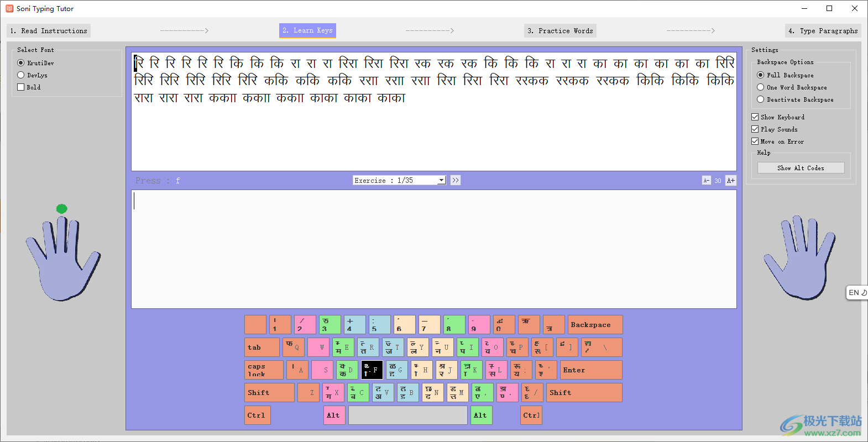The height and width of the screenshot is (442, 868).
Task: Click the caps lock key
Action: tap(264, 370)
